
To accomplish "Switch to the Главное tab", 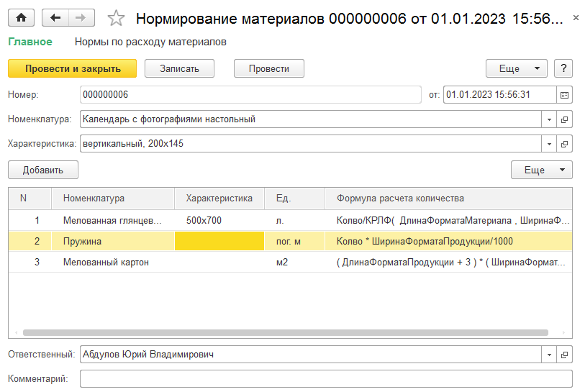I will click(x=30, y=42).
